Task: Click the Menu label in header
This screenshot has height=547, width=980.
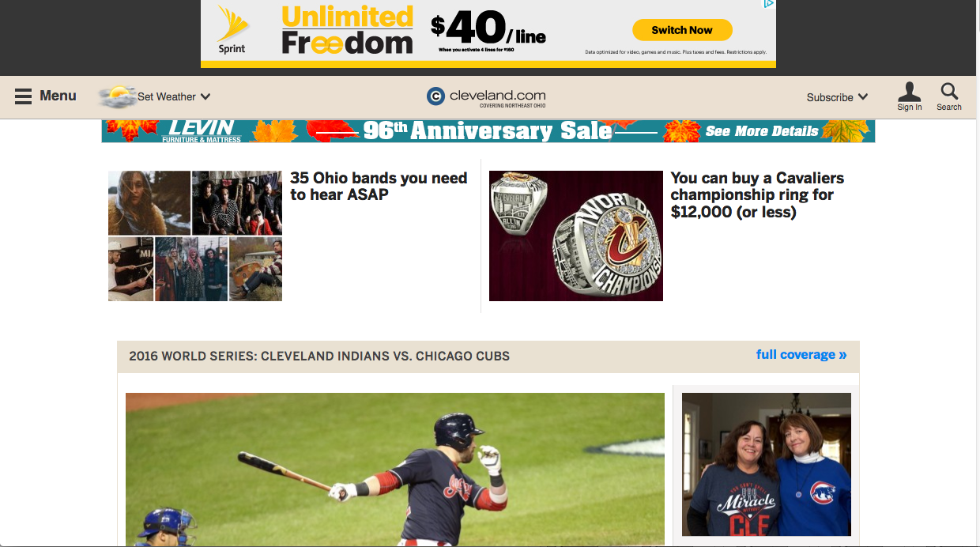Action: click(58, 96)
